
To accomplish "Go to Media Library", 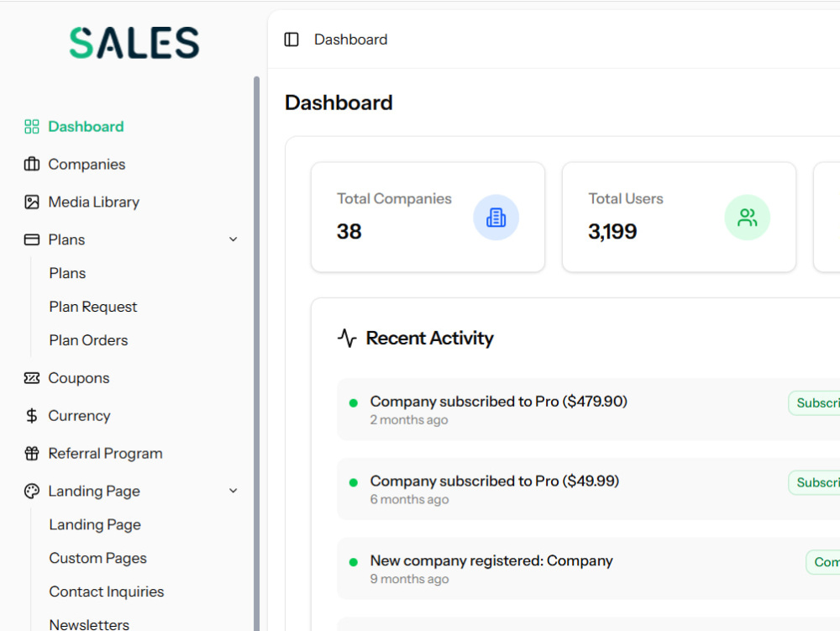I will tap(94, 202).
